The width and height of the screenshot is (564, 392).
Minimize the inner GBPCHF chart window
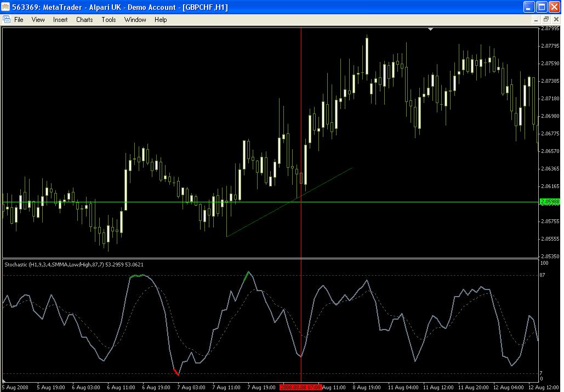tap(538, 19)
